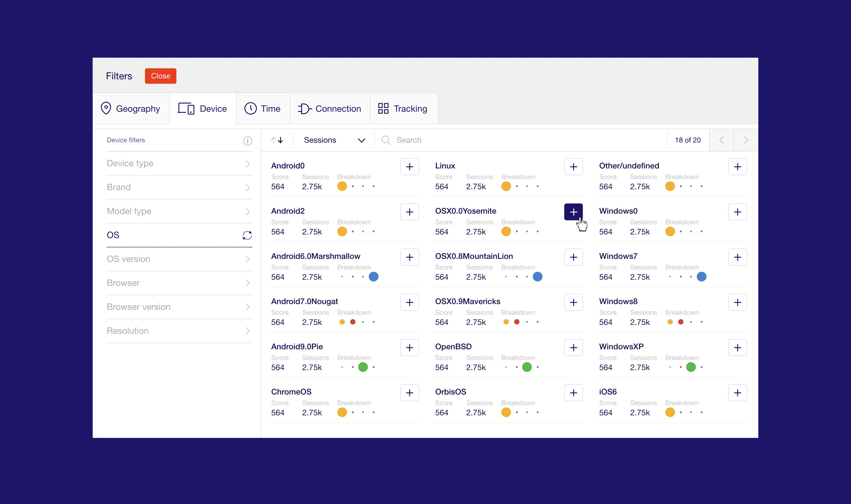The image size is (851, 504).
Task: Click the search magnifier icon
Action: click(x=386, y=140)
